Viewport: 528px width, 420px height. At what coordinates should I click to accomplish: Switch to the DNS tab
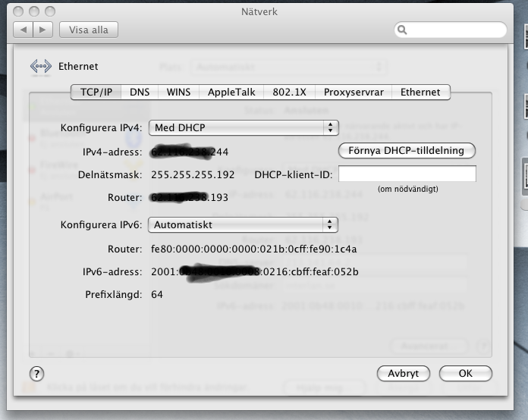pyautogui.click(x=140, y=92)
